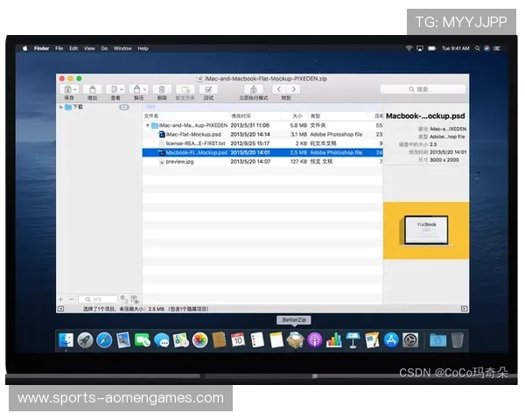
Task: Open the Edit menu in menu bar
Action: click(73, 48)
